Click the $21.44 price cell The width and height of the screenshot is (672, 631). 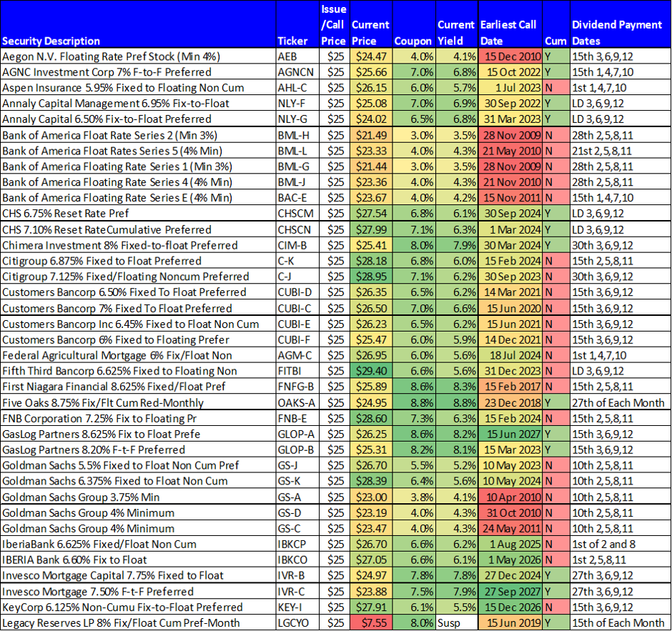pyautogui.click(x=371, y=167)
